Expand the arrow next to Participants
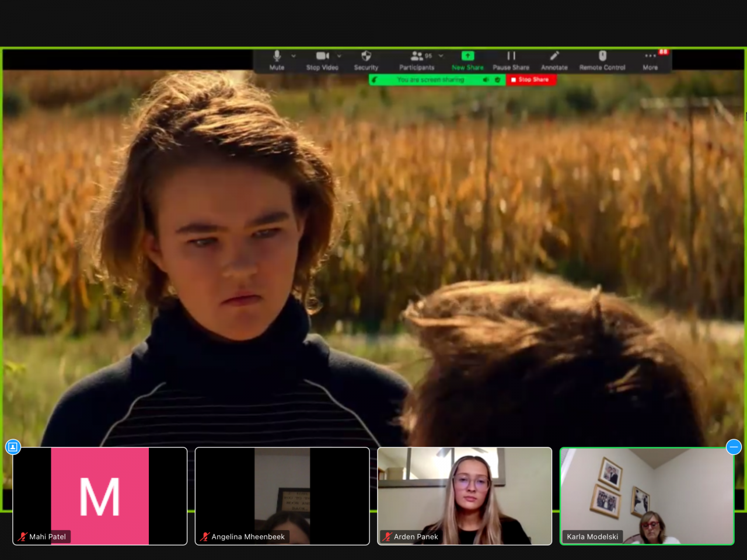747x560 pixels. (x=441, y=56)
